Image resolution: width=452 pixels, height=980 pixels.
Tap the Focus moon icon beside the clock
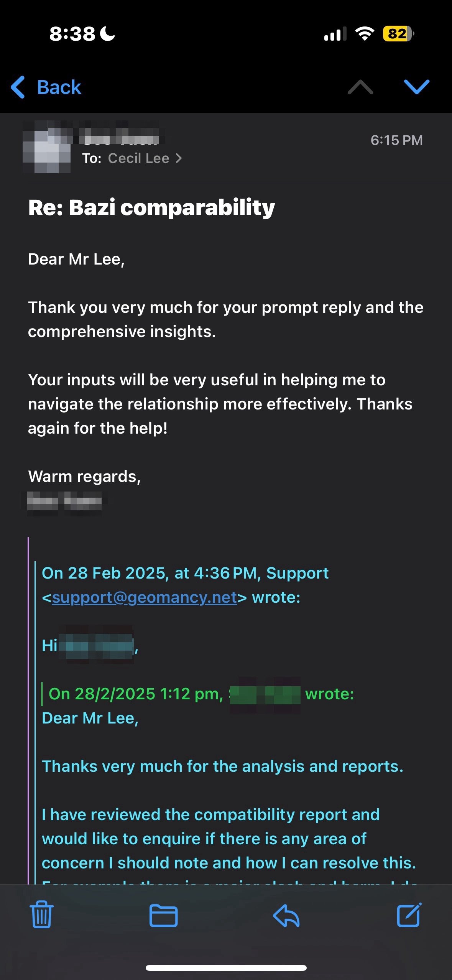click(x=107, y=34)
